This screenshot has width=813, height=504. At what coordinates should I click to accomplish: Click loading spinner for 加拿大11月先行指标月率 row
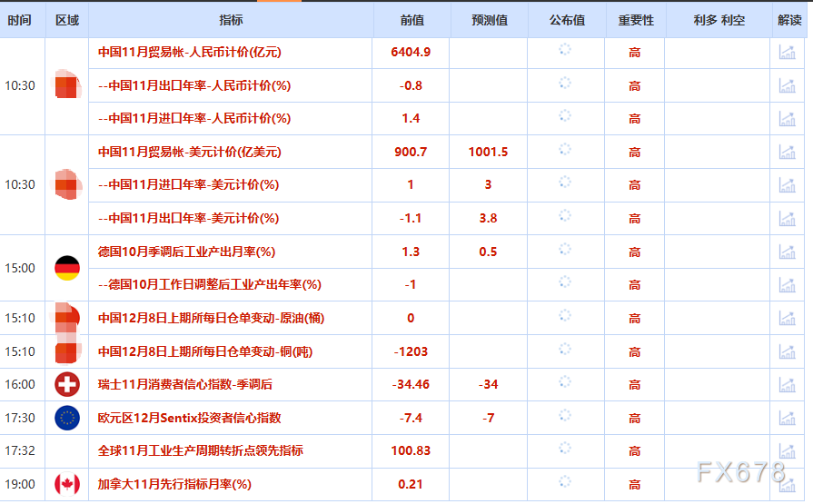(565, 481)
